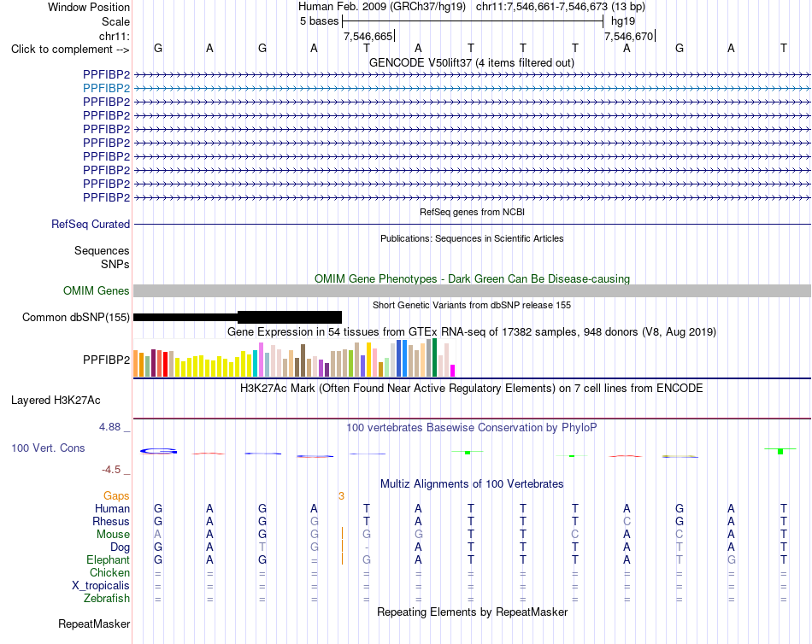Screen dimensions: 812x644
Task: Click '100 vertebrates Basewise Conservation by PhyloP' title
Action: click(471, 428)
